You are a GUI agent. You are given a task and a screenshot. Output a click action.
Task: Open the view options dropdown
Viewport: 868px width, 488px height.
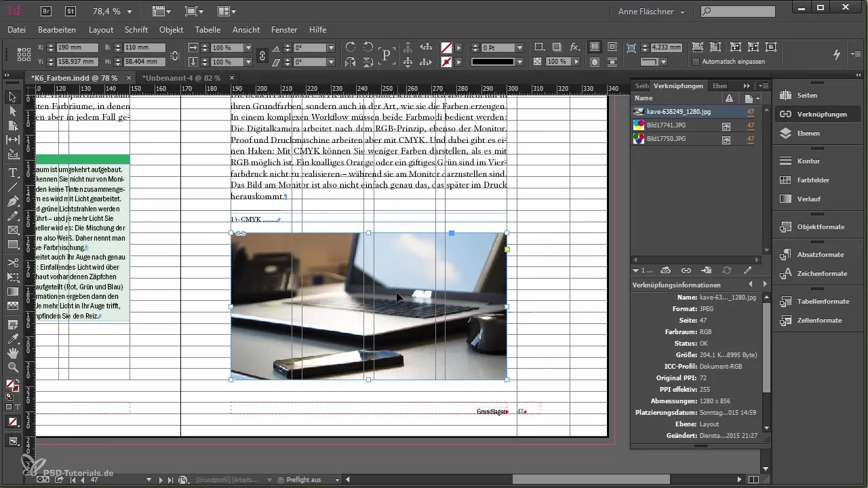pyautogui.click(x=163, y=12)
